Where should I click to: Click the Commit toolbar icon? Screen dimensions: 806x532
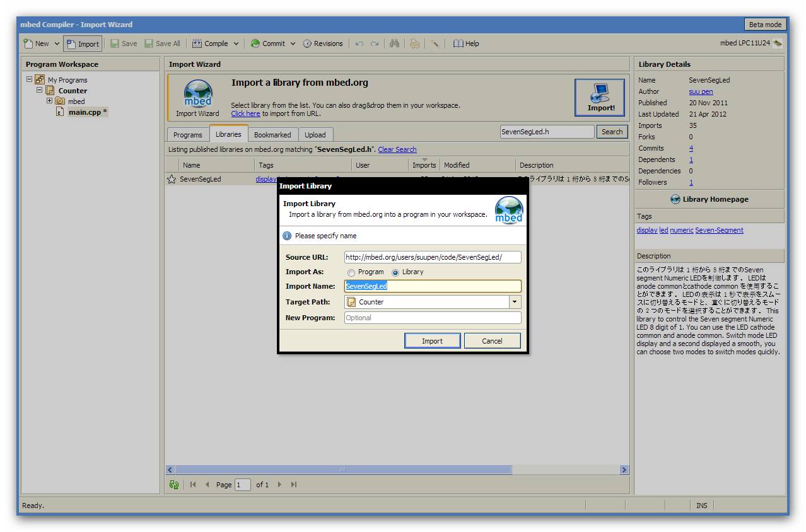(255, 43)
